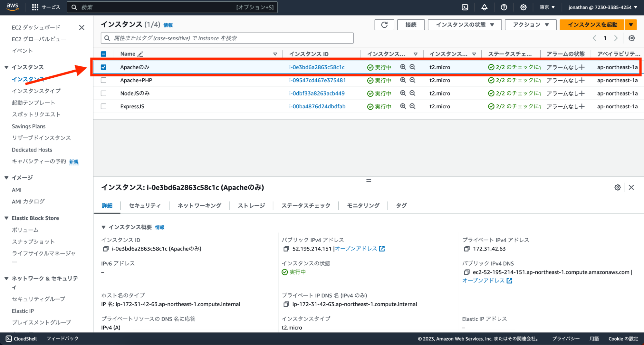644x345 pixels.
Task: Go to the next page arrow
Action: click(616, 38)
